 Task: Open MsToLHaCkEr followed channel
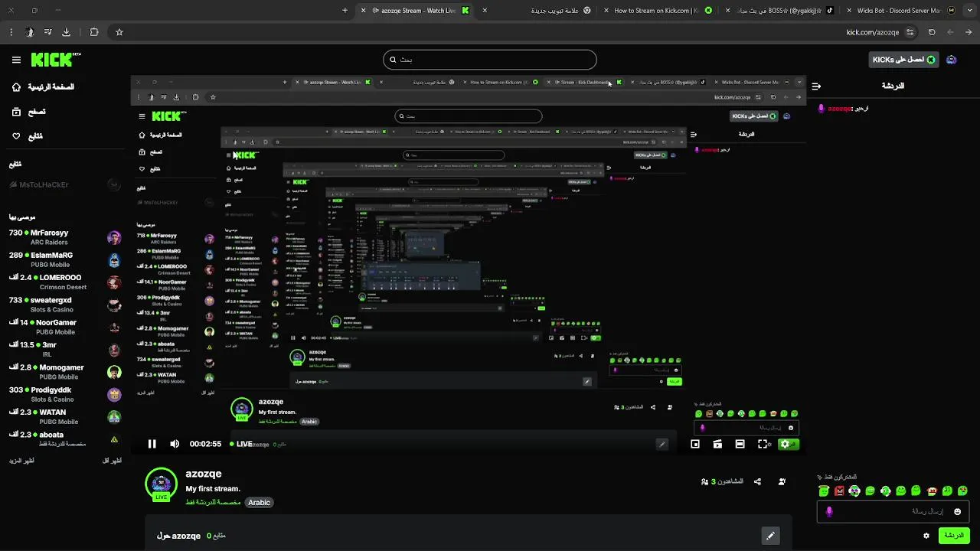coord(65,184)
